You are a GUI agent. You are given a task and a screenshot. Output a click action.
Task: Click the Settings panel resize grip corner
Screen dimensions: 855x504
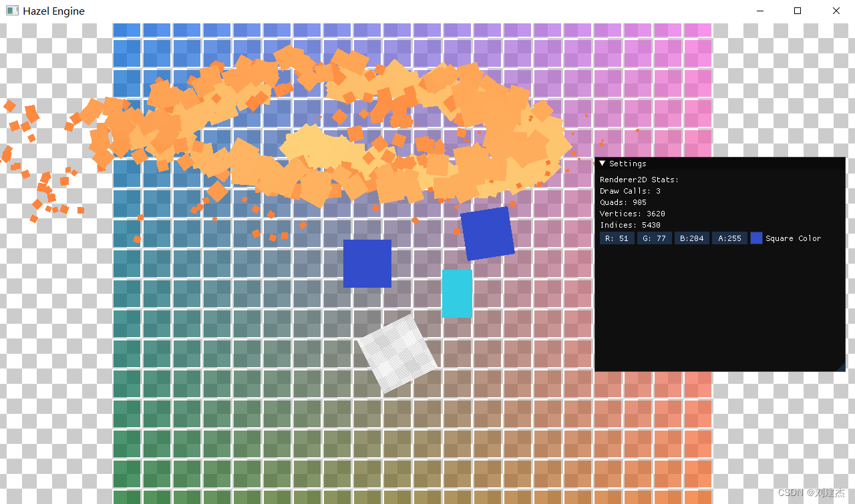[841, 367]
